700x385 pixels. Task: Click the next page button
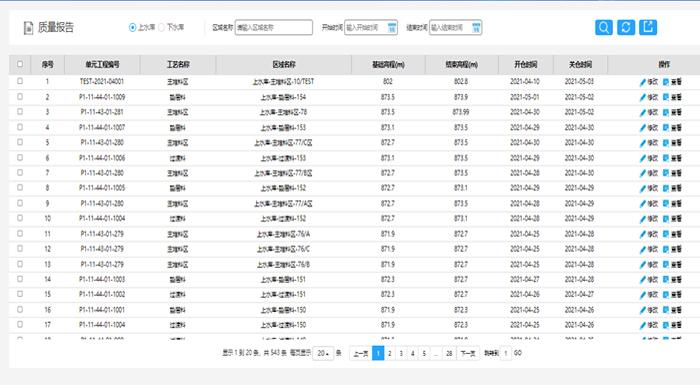(468, 353)
